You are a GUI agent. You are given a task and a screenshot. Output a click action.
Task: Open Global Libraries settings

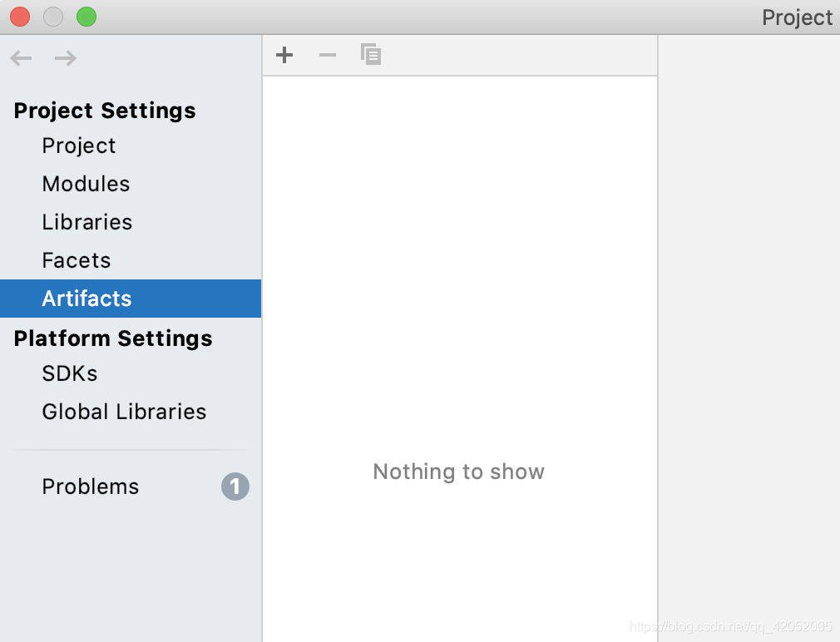124,412
